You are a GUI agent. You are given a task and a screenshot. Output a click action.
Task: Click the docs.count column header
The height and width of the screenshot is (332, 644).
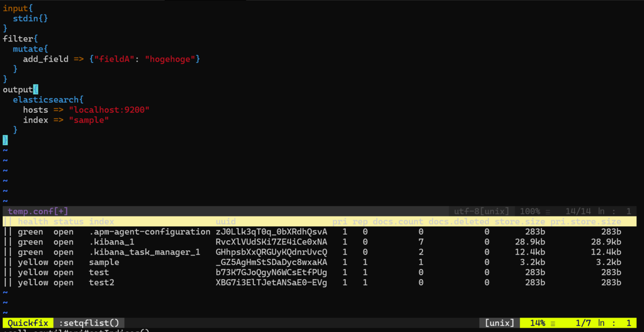click(x=398, y=221)
